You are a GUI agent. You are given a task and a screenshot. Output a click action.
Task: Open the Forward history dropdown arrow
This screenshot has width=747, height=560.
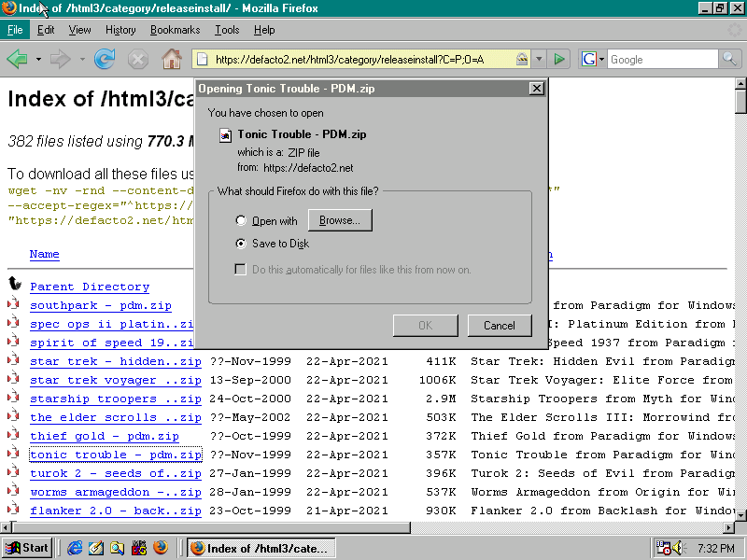click(x=82, y=60)
